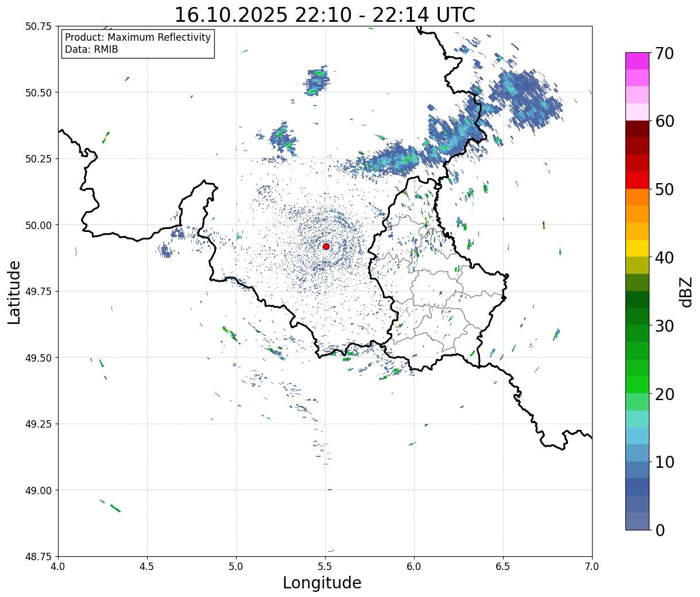Click the 50.75 latitude tick label
The height and width of the screenshot is (597, 700).
[38, 26]
